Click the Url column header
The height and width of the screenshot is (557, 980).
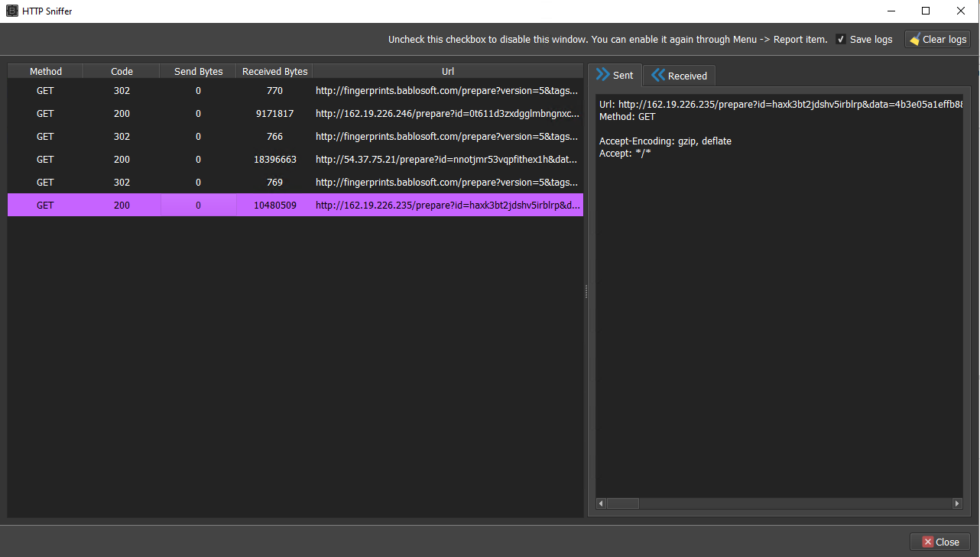tap(448, 71)
